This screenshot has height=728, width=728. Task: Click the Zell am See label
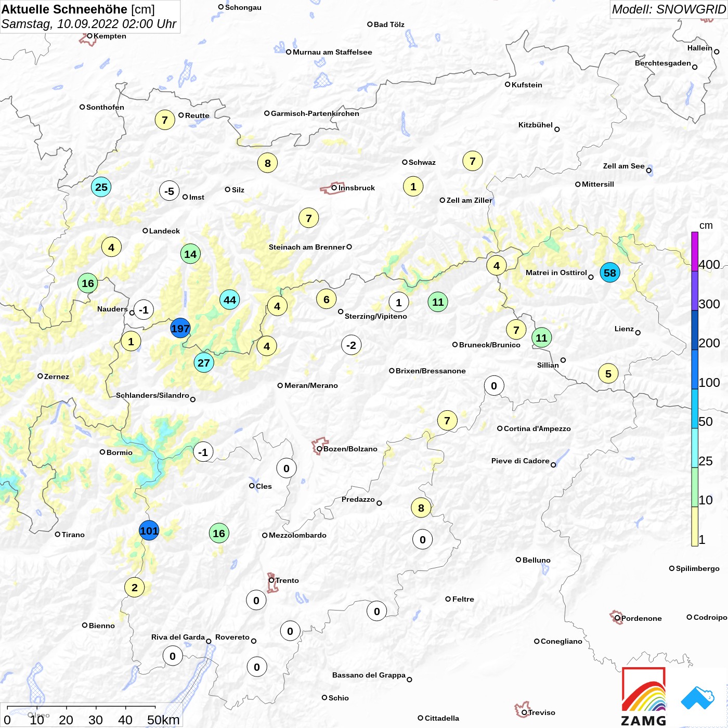[624, 166]
